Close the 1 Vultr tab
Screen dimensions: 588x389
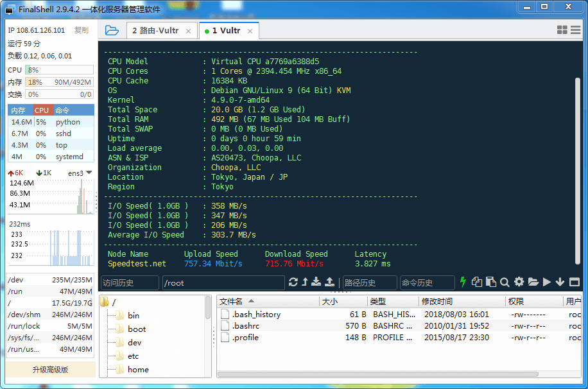[x=250, y=31]
